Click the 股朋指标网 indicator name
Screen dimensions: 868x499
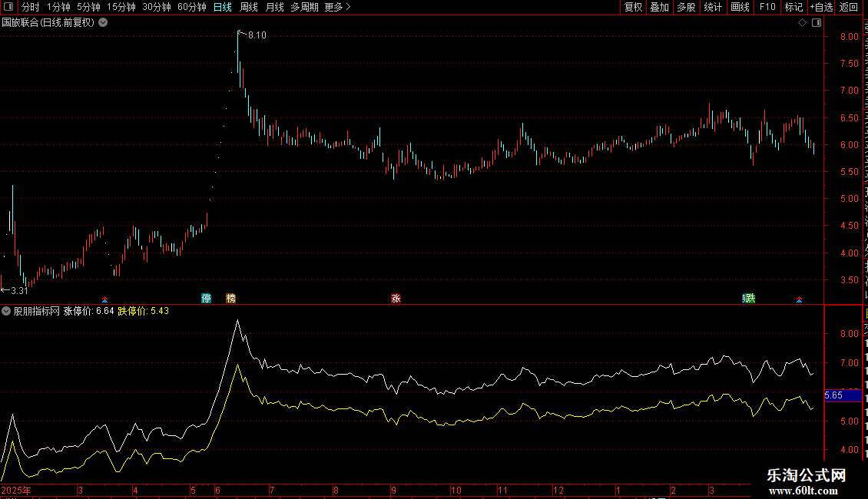(x=37, y=312)
